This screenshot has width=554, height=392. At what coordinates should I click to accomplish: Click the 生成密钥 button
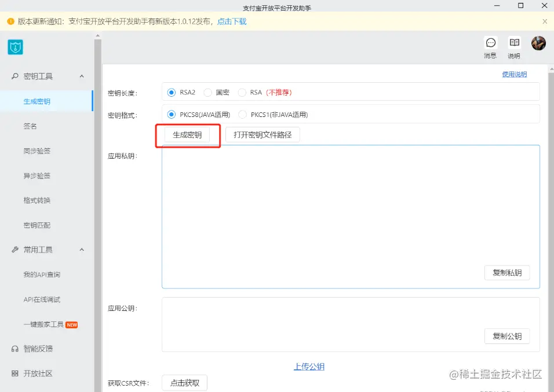pyautogui.click(x=187, y=135)
